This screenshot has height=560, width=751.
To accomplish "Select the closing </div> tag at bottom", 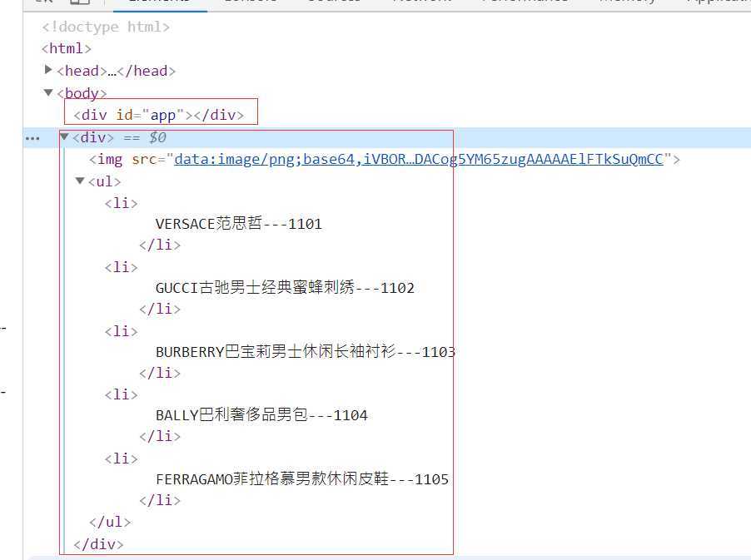I will (98, 544).
